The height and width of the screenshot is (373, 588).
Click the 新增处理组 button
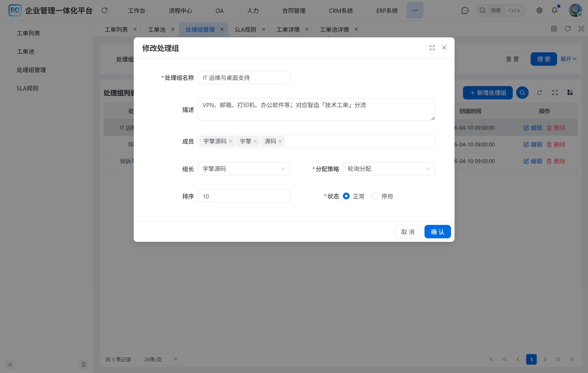[x=487, y=92]
